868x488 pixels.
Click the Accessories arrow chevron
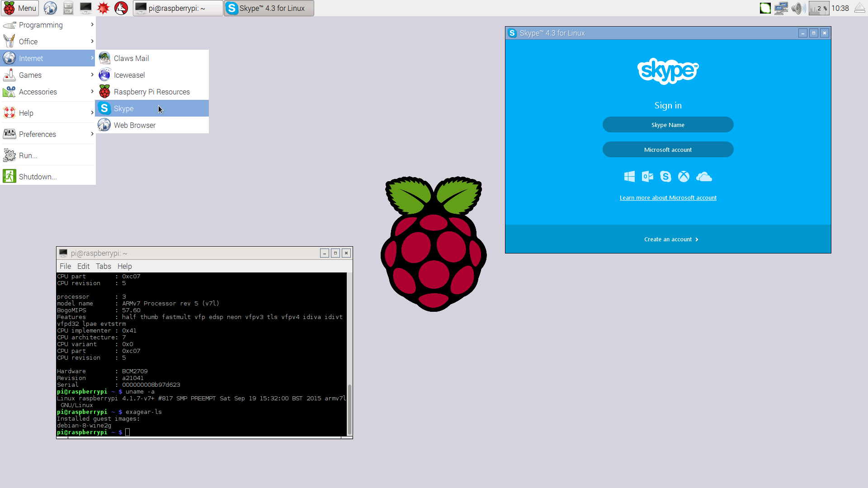(x=92, y=91)
